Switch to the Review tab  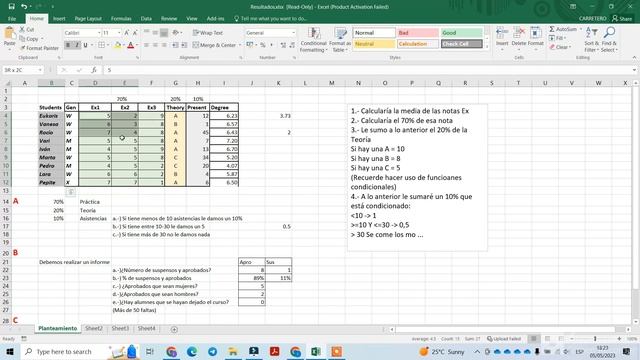click(x=169, y=18)
